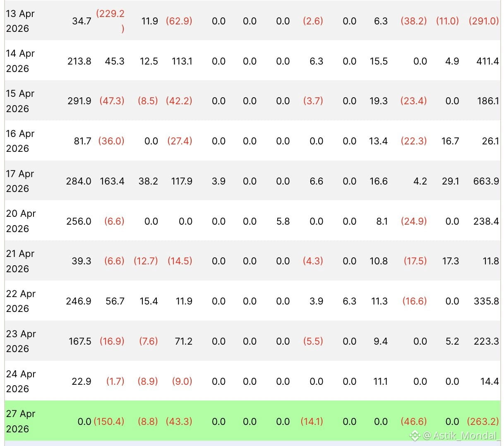Click the 117.9 cell on 17 Apr
504x446 pixels.
click(182, 181)
